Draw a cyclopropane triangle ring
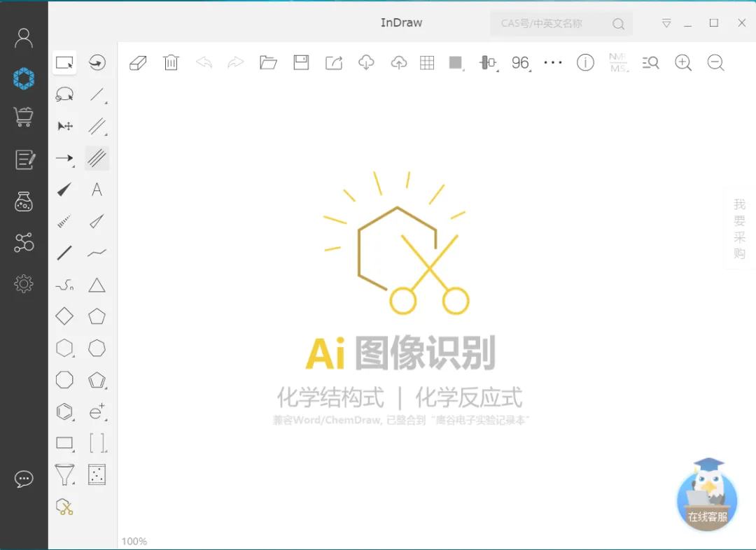Viewport: 756px width, 550px height. click(97, 285)
